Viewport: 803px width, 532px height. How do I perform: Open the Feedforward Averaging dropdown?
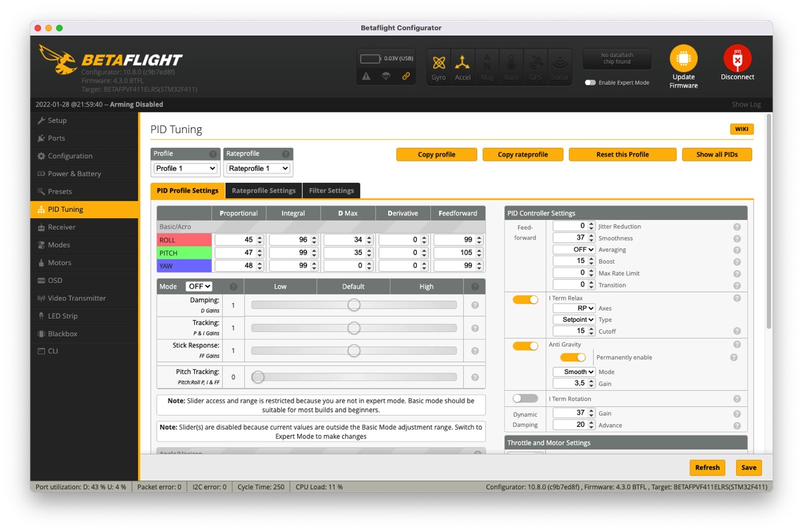574,250
